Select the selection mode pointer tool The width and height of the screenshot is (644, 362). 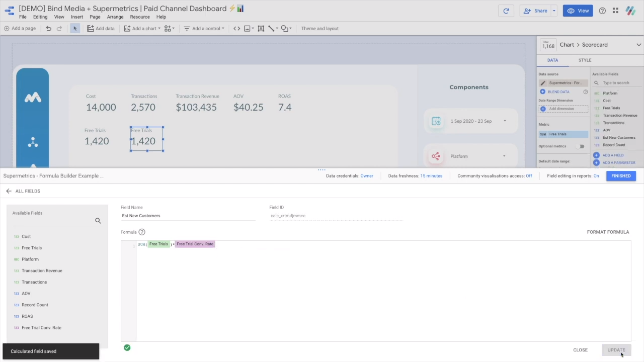pyautogui.click(x=75, y=29)
